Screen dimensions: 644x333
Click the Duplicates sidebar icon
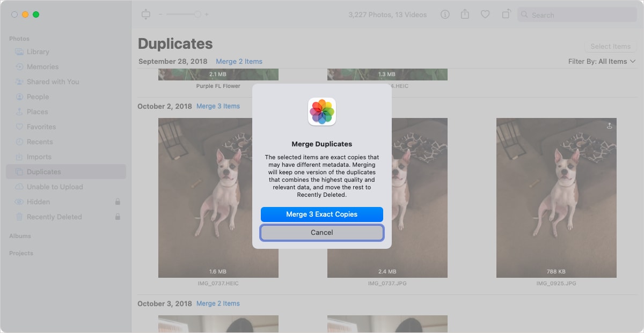19,172
